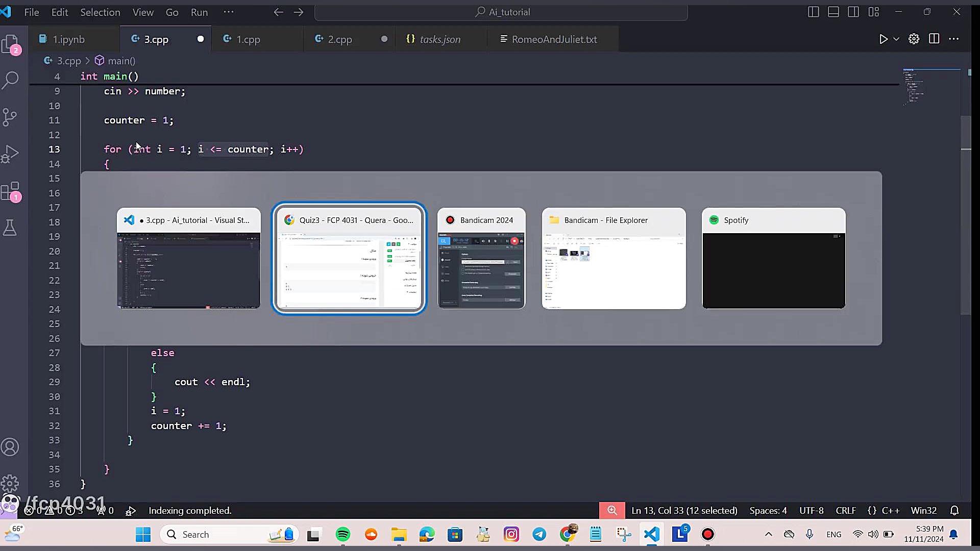980x551 pixels.
Task: Switch to the tasks.json tab
Action: coord(439,39)
